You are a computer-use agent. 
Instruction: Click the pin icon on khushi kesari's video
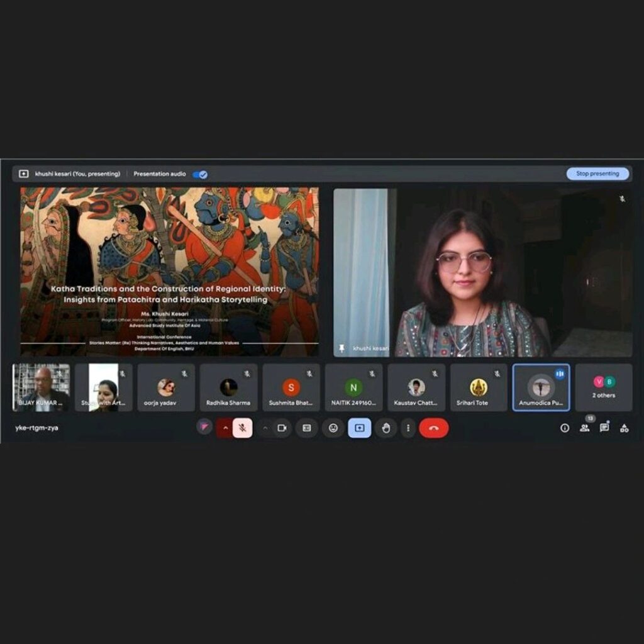[x=342, y=348]
